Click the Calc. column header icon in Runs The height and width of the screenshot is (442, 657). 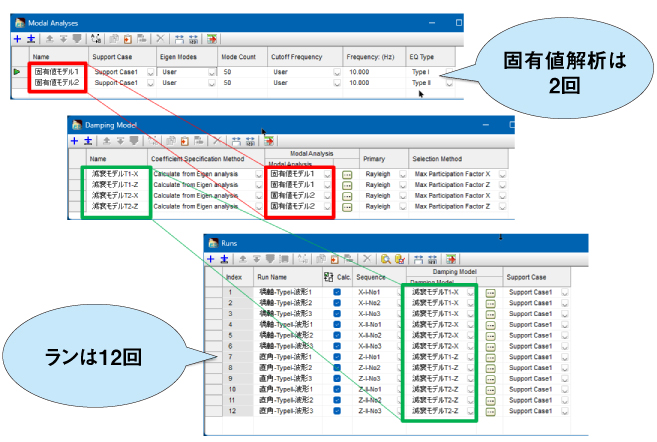click(328, 277)
